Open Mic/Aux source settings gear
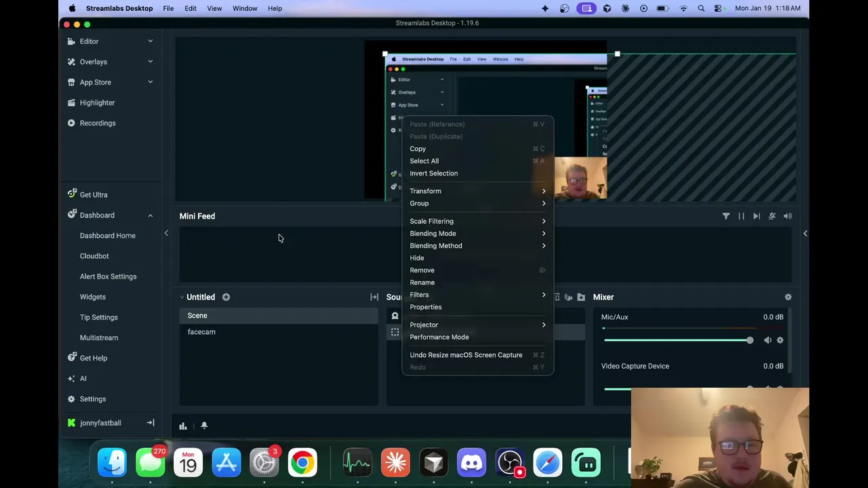This screenshot has width=868, height=488. (780, 340)
